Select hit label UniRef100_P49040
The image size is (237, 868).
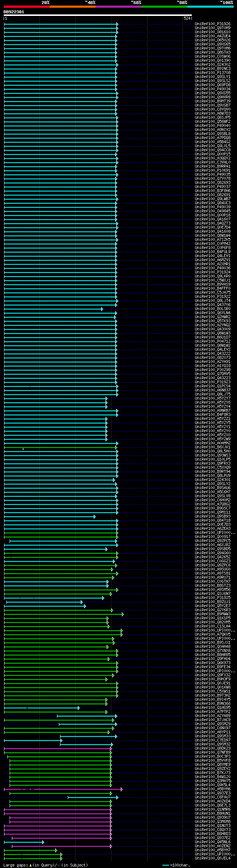pos(213,126)
